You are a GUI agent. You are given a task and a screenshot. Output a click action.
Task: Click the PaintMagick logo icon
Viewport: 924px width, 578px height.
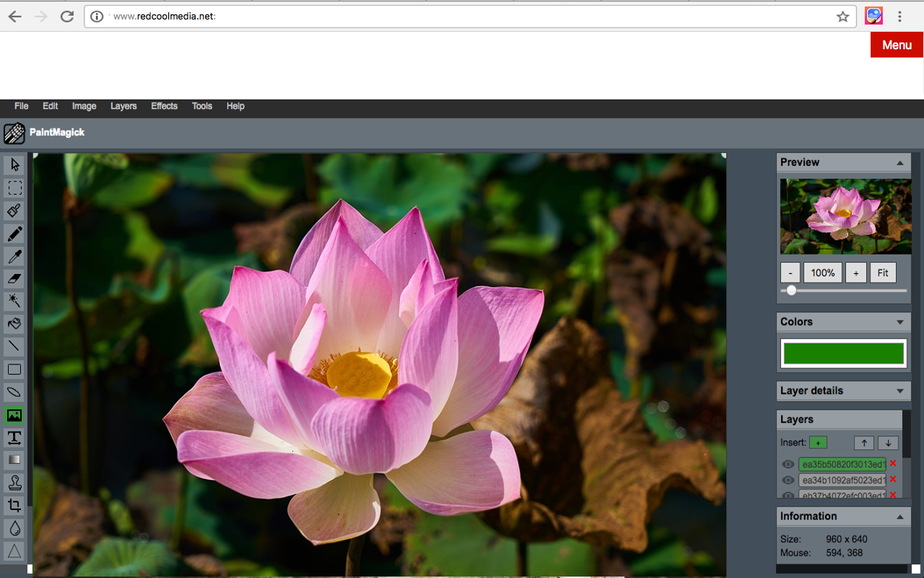(14, 133)
